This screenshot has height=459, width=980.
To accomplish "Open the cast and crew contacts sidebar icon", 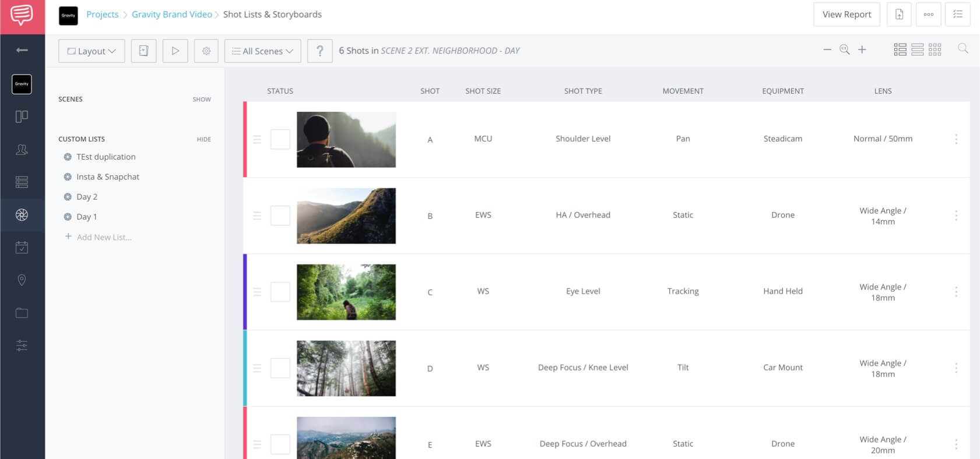I will (x=22, y=149).
